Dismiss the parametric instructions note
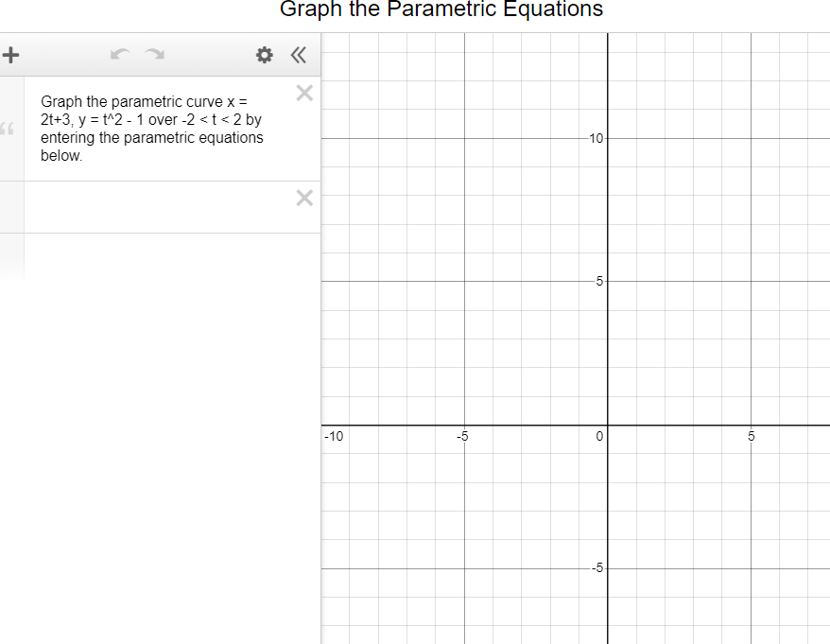 coord(303,93)
